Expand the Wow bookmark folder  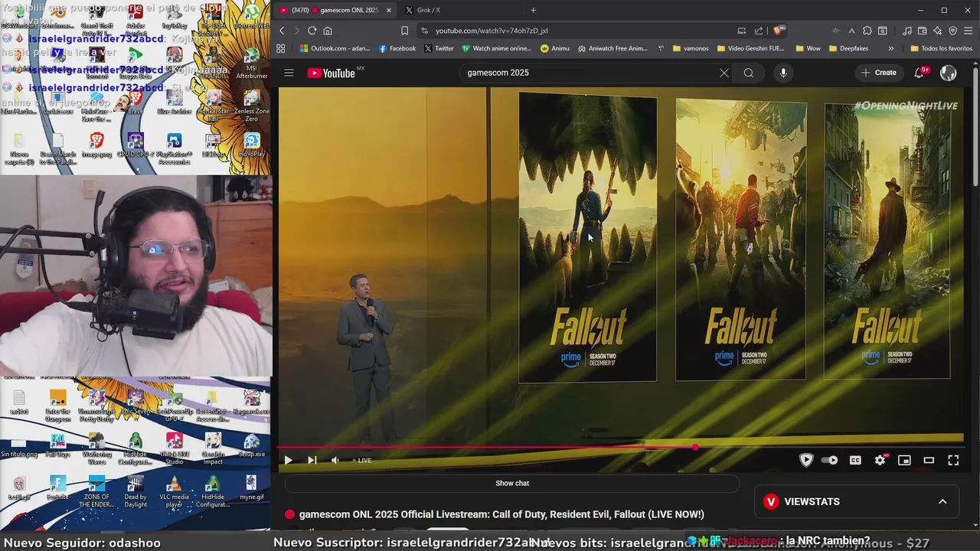808,48
